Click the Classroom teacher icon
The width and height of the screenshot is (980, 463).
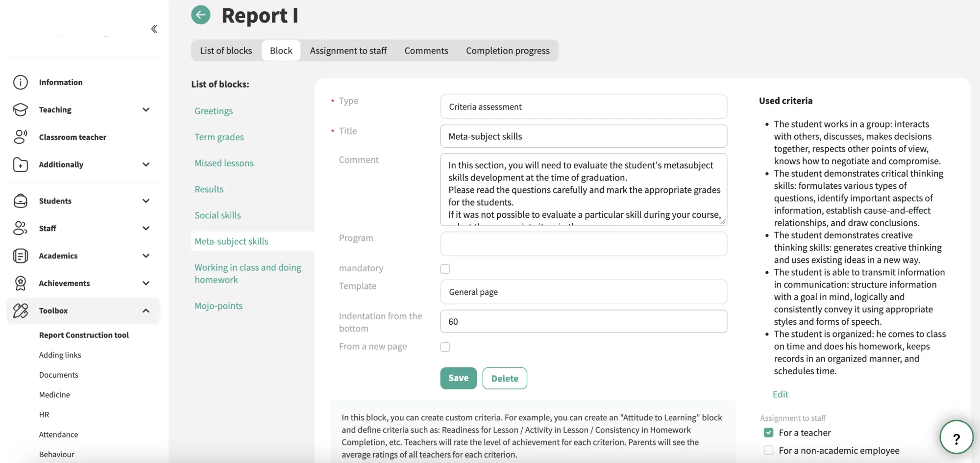(21, 137)
